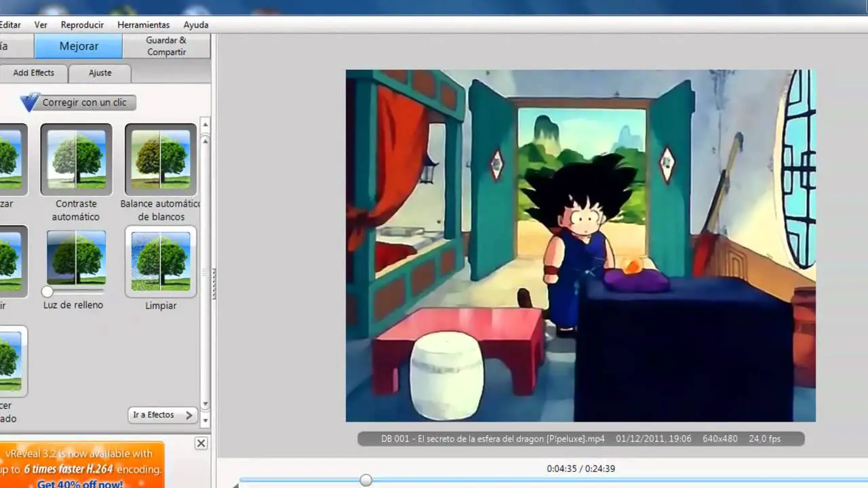The height and width of the screenshot is (488, 868).
Task: Select the Add Effects sub-tab
Action: point(33,73)
